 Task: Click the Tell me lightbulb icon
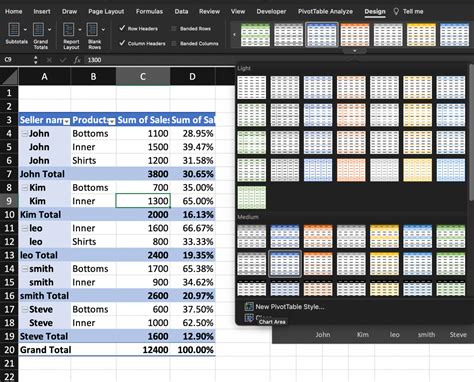pyautogui.click(x=396, y=12)
